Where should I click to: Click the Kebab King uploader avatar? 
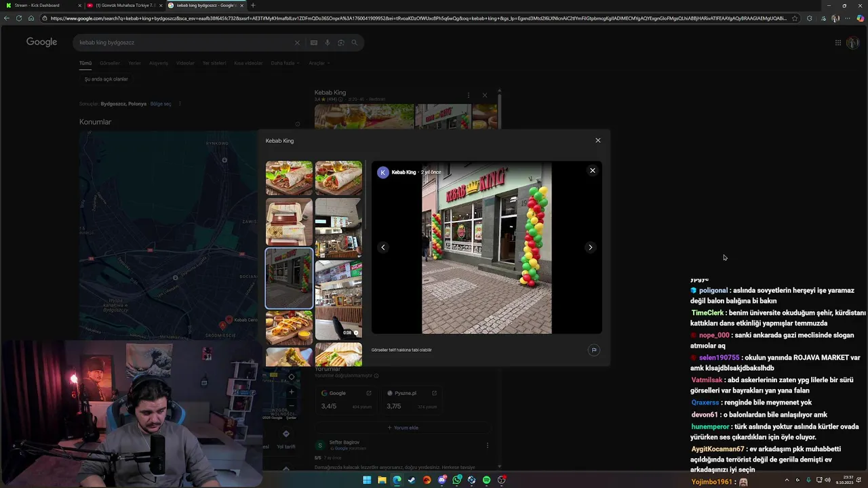coord(383,172)
